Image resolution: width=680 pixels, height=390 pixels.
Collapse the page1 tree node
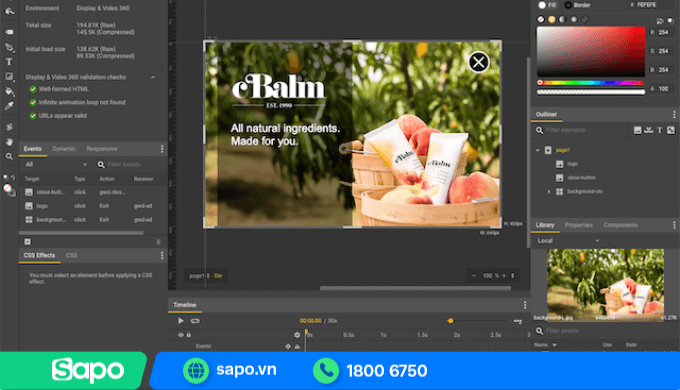coord(538,150)
